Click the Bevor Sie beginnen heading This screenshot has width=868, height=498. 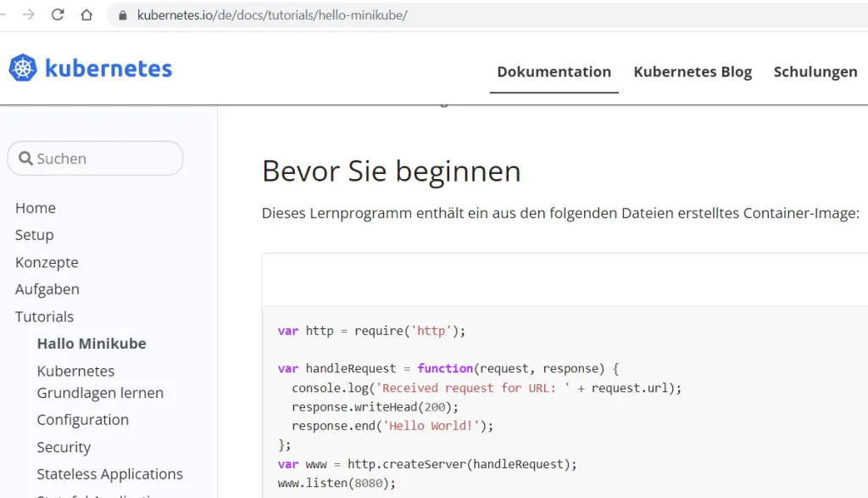coord(392,171)
